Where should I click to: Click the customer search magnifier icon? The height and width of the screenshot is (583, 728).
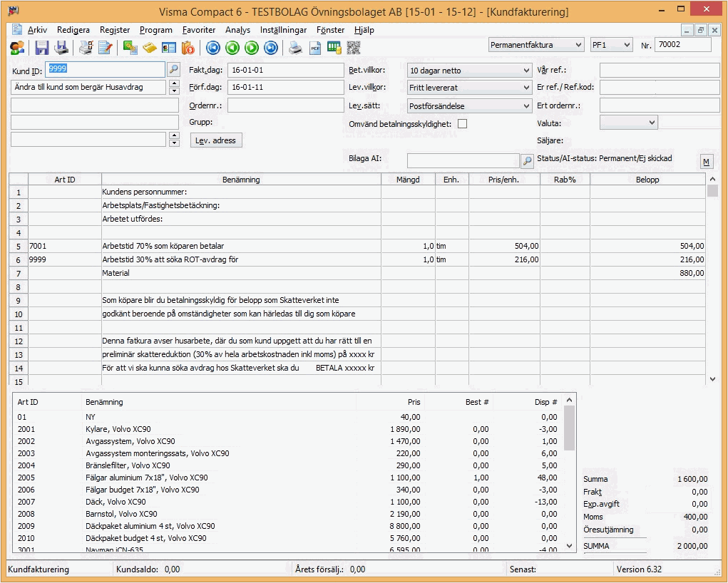coord(173,70)
